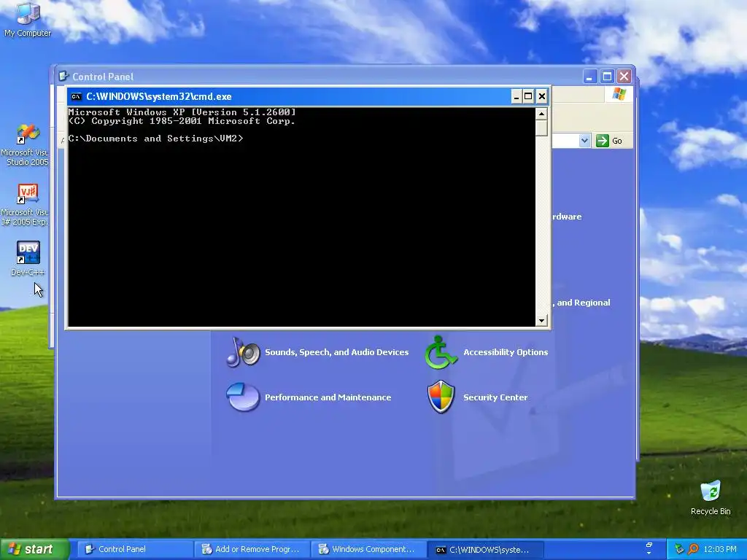
Task: Click the cmd window scroll down arrow
Action: (541, 321)
